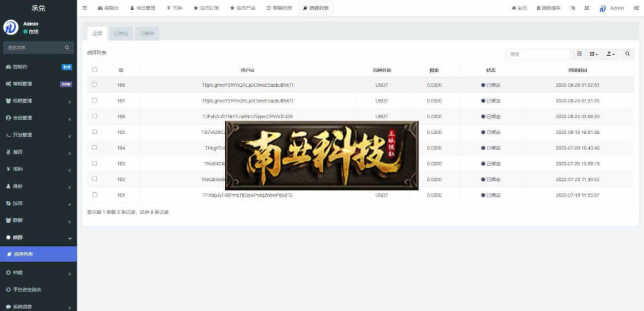This screenshot has height=311, width=644.
Task: Click user id TJFsh7cZt1Te11UxKNrcWjqecCPWVZrJ59
Action: (x=247, y=116)
